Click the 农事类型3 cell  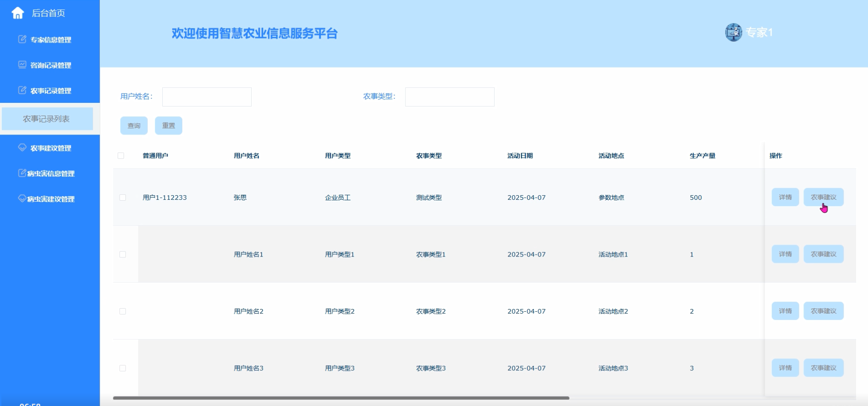[431, 368]
